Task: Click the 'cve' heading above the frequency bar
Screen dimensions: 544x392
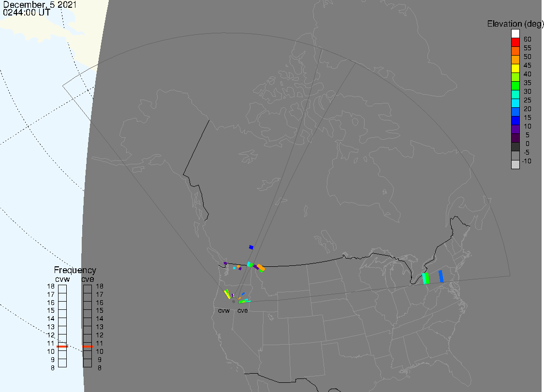Action: pyautogui.click(x=88, y=279)
